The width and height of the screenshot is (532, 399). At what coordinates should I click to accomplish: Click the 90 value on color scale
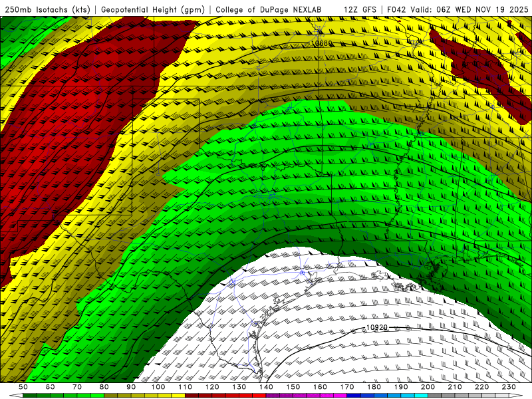pyautogui.click(x=131, y=387)
